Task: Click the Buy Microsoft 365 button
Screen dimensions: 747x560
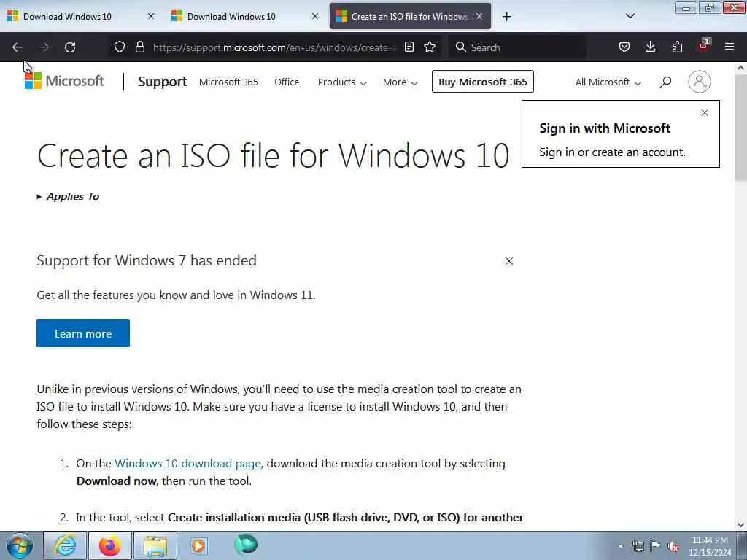Action: (x=483, y=82)
